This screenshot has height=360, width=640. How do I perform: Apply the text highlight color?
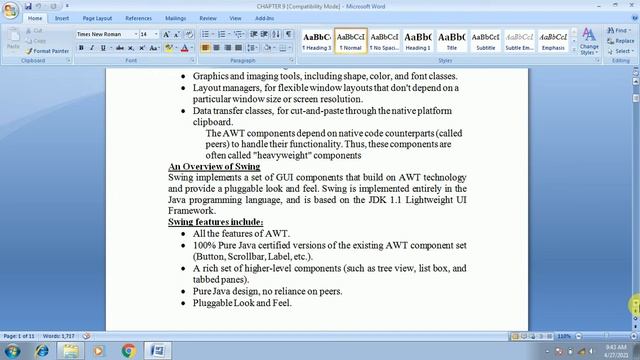(168, 48)
